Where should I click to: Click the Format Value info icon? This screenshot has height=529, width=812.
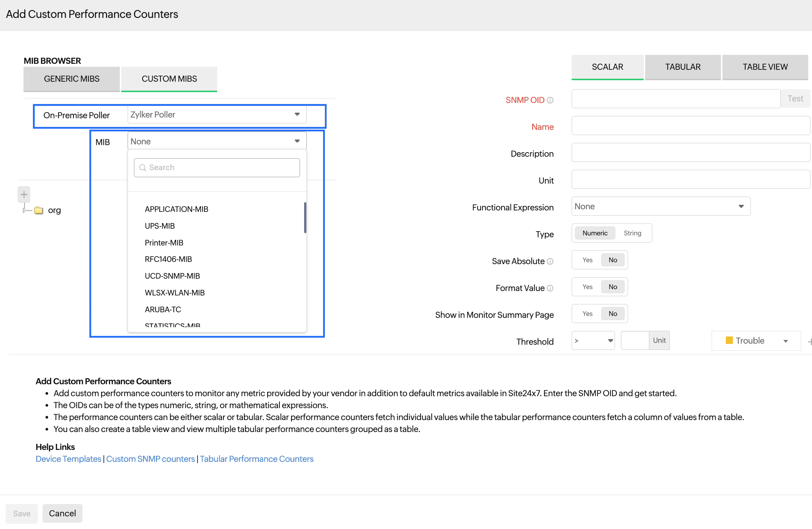(550, 288)
